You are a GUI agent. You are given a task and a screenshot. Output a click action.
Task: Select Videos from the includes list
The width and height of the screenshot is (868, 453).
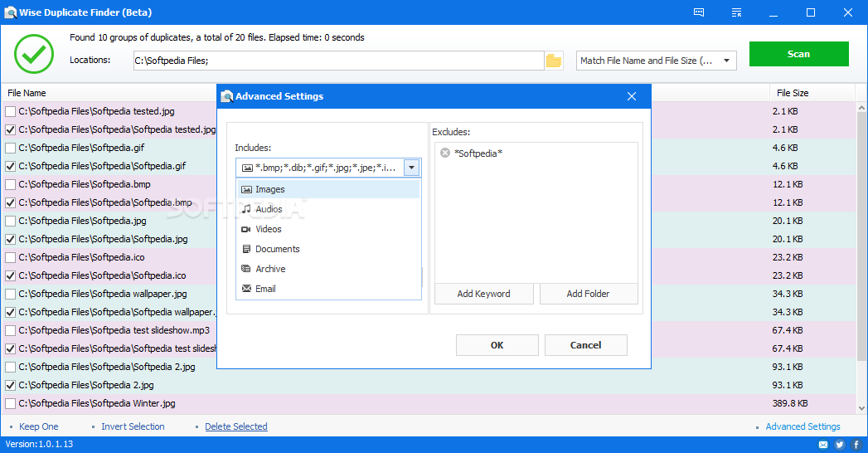[x=329, y=229]
